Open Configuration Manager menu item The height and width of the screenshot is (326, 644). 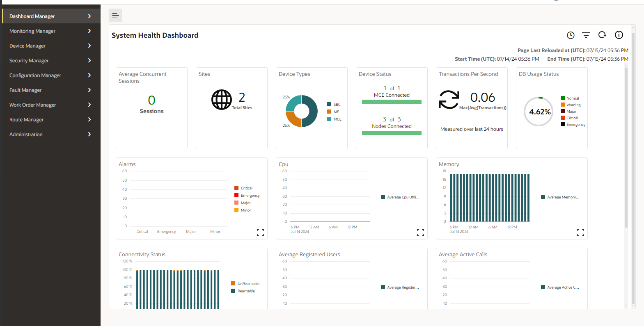coord(51,75)
